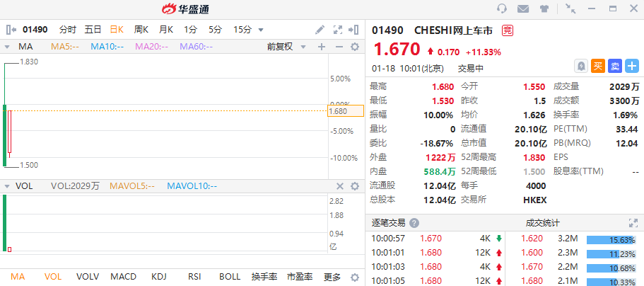Click the orange buy button
This screenshot has height=286, width=644.
(598, 66)
